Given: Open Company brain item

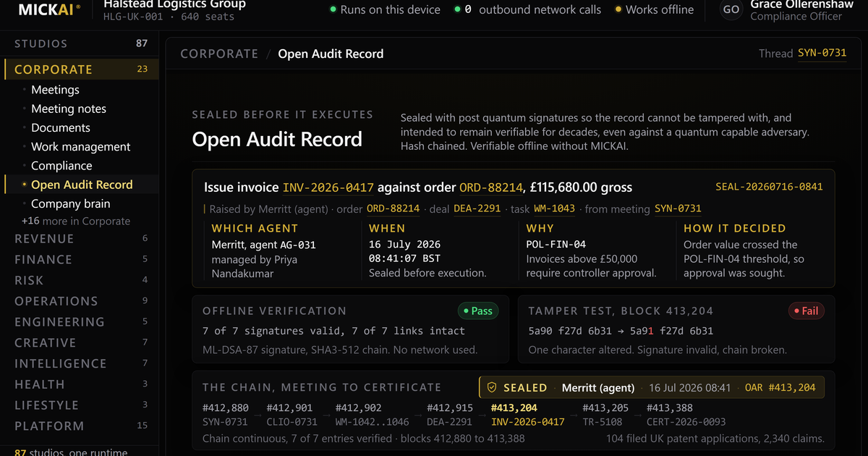Looking at the screenshot, I should [71, 203].
